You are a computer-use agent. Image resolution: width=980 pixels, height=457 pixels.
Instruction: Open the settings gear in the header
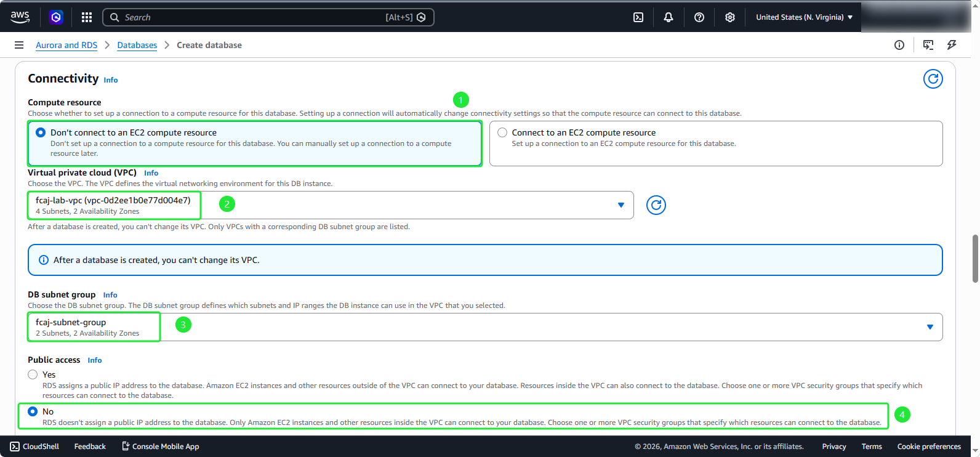pyautogui.click(x=730, y=17)
